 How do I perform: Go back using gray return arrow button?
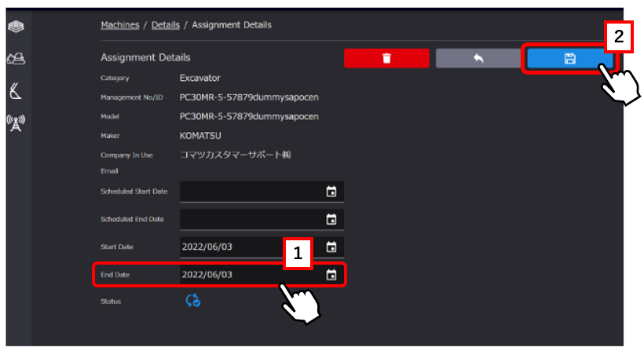click(x=478, y=58)
